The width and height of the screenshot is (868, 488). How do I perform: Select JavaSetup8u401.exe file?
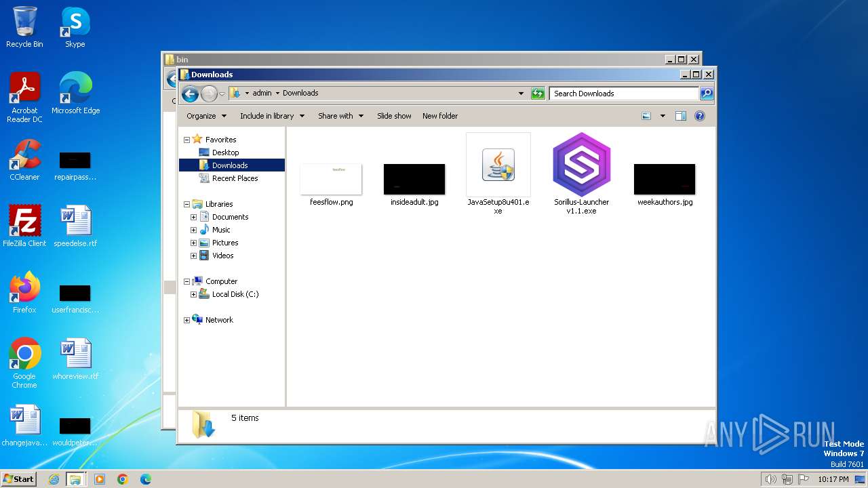(498, 174)
